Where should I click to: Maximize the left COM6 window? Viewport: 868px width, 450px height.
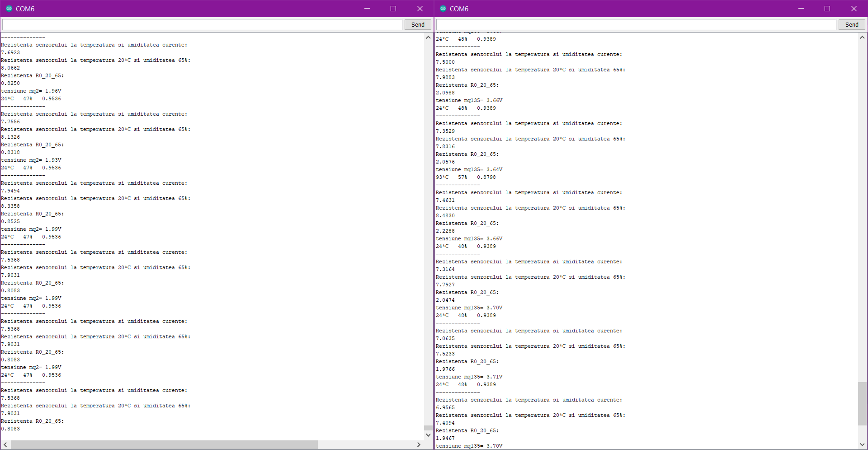(x=393, y=9)
